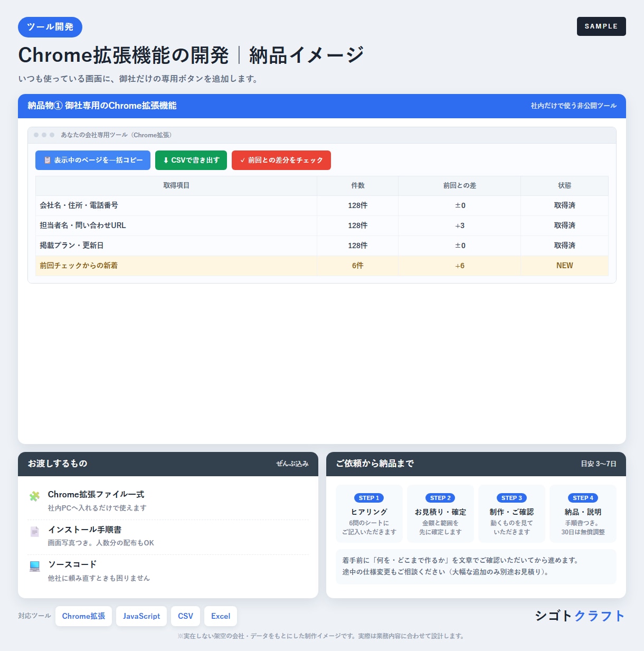Click the 納品物① 御社専用のChrome拡張機能 heading

[102, 106]
